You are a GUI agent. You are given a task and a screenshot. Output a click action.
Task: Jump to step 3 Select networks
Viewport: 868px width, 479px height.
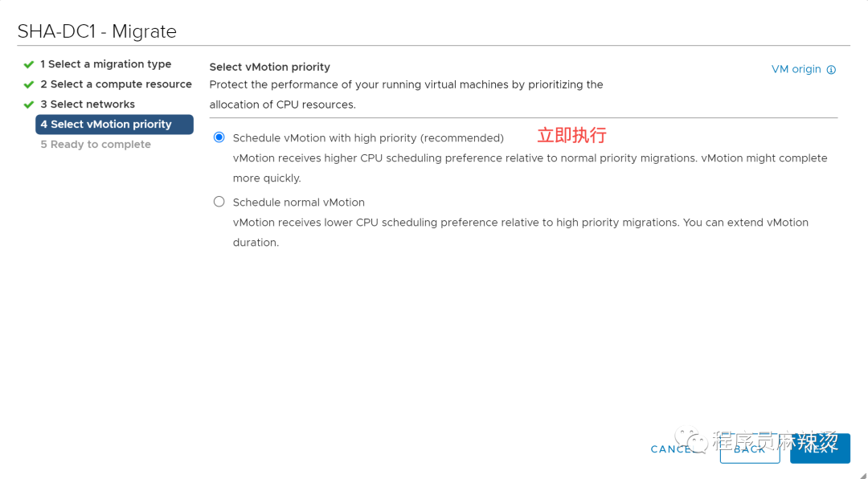coord(88,104)
